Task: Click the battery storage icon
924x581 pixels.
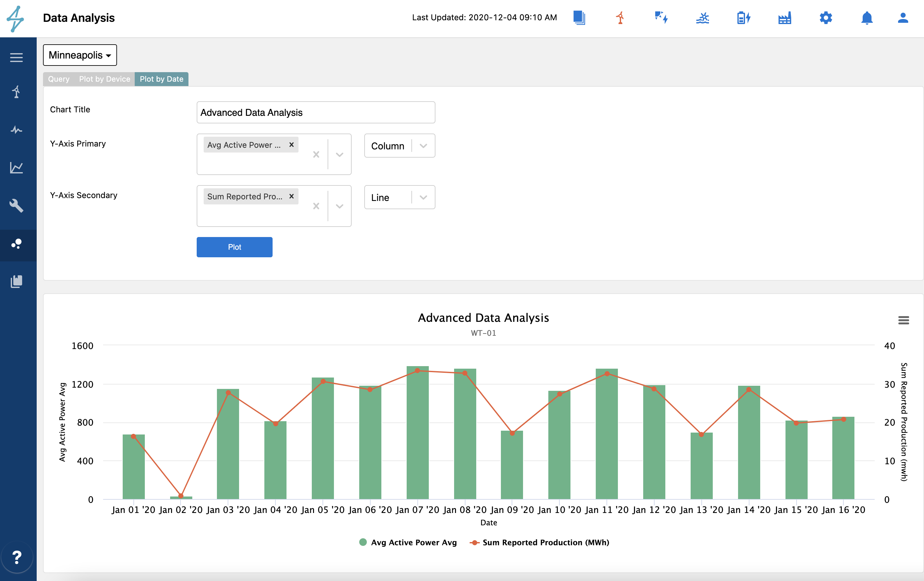Action: click(x=743, y=18)
